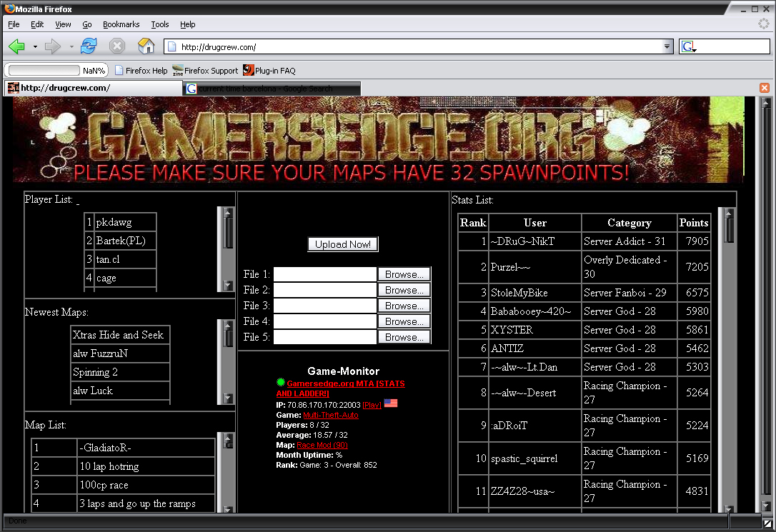The width and height of the screenshot is (776, 532).
Task: Click the Forward arrow button
Action: (53, 47)
